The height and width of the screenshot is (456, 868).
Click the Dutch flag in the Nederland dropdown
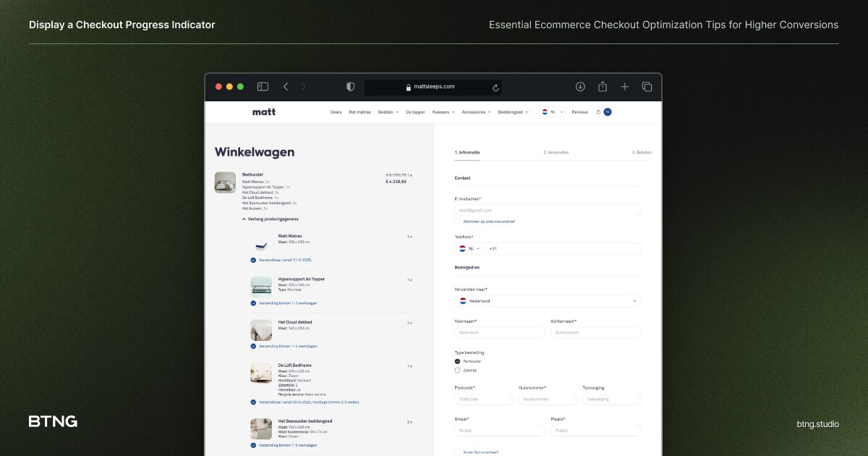click(x=463, y=301)
